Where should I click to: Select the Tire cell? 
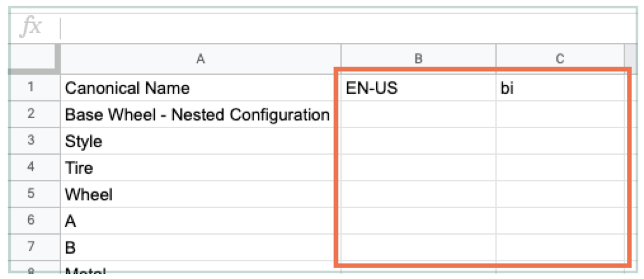click(x=201, y=167)
